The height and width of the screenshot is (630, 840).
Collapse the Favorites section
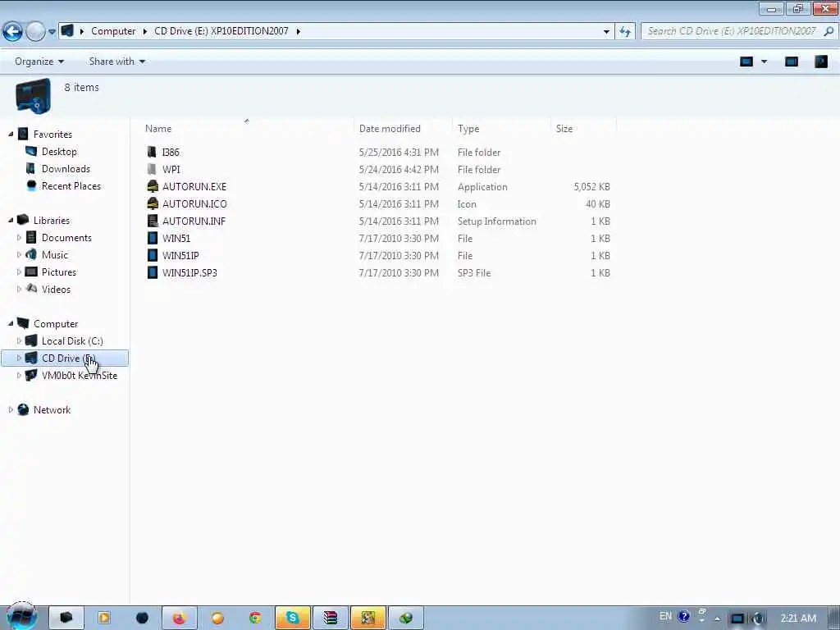point(11,134)
